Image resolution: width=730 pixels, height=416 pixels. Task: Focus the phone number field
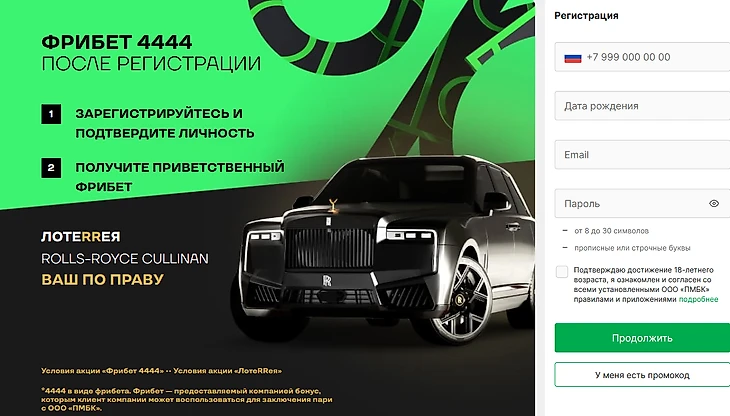[642, 57]
